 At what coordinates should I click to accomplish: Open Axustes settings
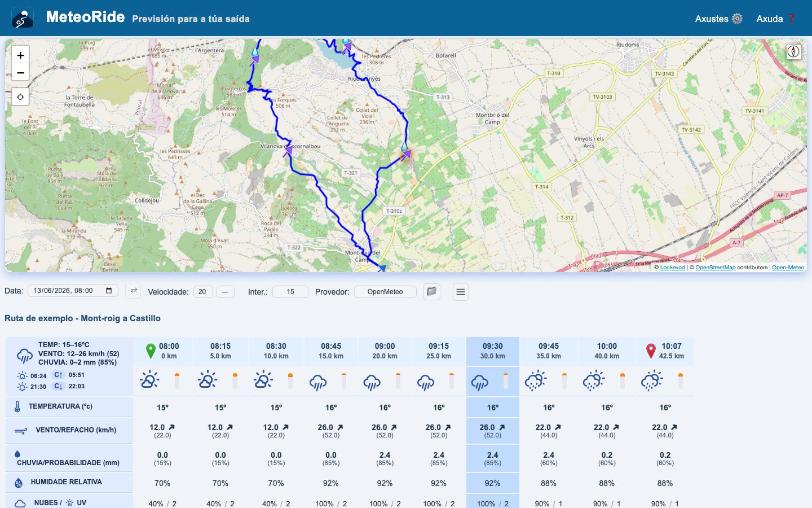point(718,19)
